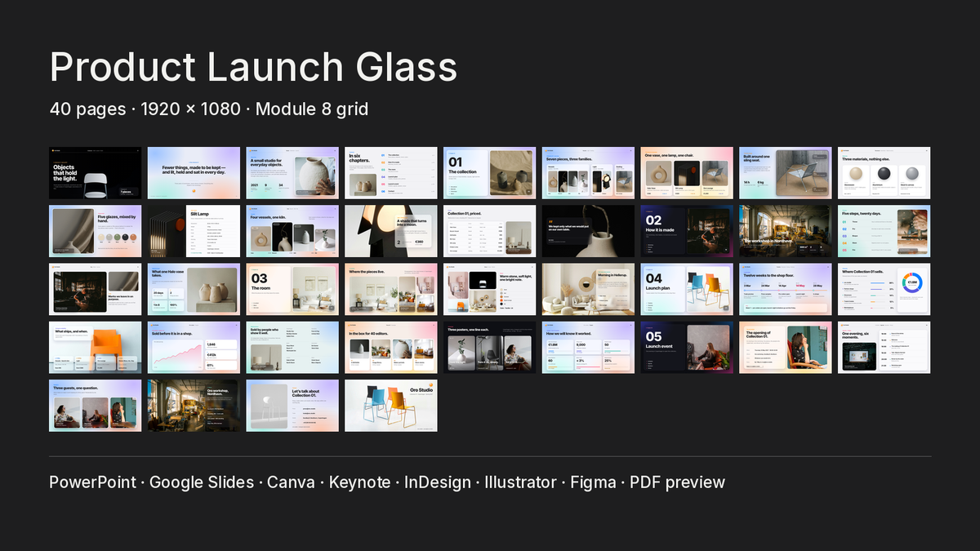Open the 'Oro workshop, Nordhavn' slide
The height and width of the screenshot is (551, 980).
194,405
